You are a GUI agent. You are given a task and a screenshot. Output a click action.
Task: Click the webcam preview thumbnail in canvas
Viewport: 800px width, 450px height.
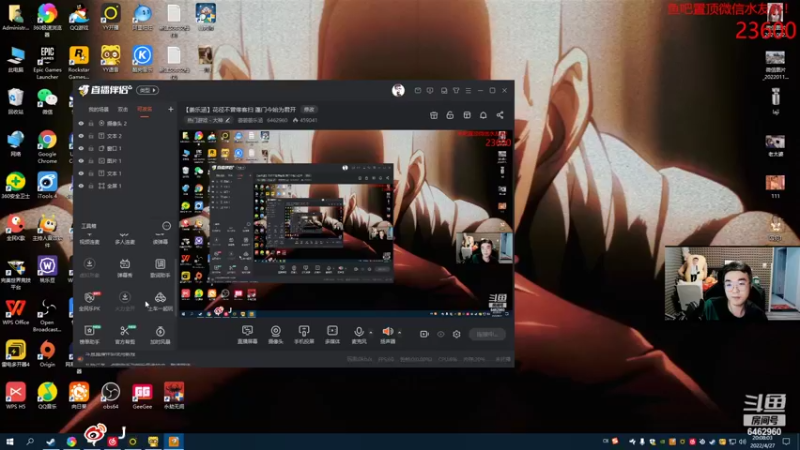click(x=484, y=248)
